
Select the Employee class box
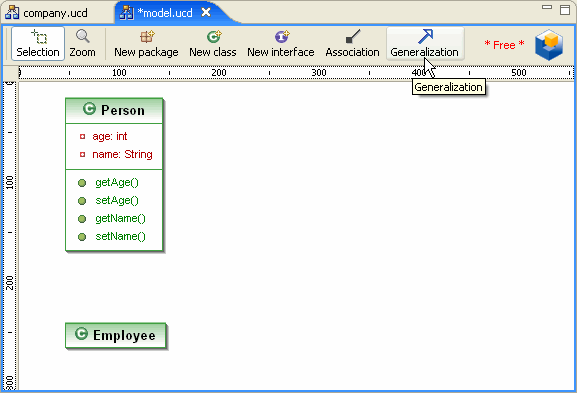pos(116,335)
